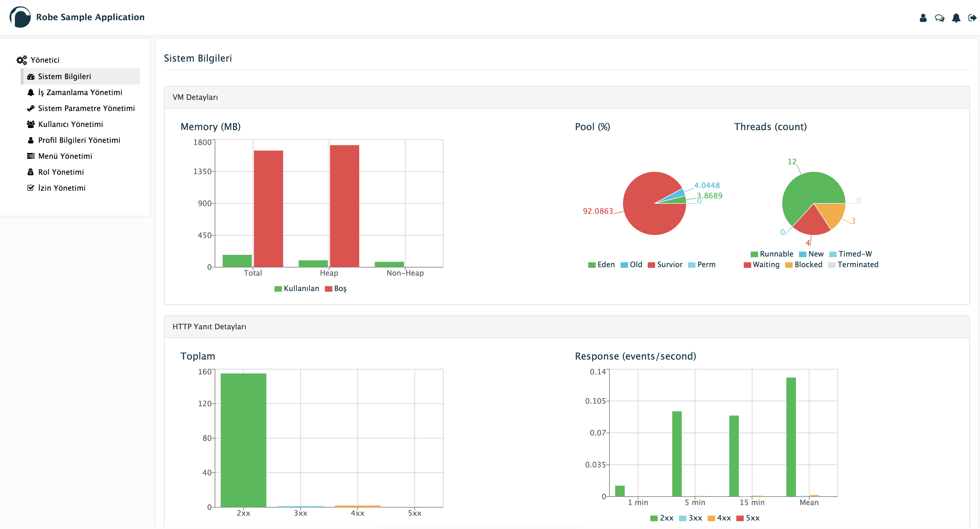Open Rol Yönetimi in sidebar
Image resolution: width=980 pixels, height=529 pixels.
(80, 172)
